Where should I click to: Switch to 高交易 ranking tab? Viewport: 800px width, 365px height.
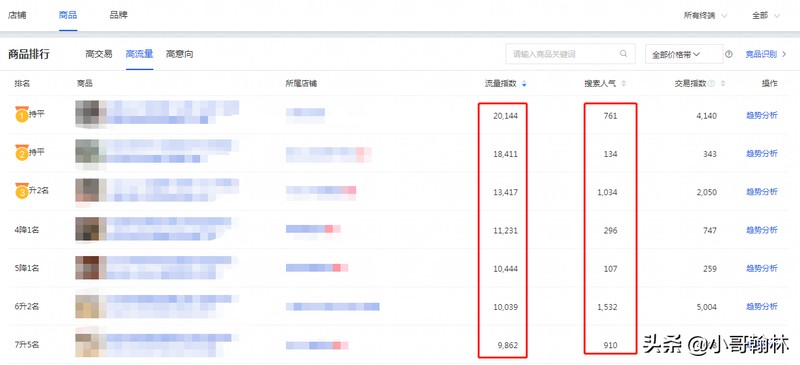click(98, 54)
